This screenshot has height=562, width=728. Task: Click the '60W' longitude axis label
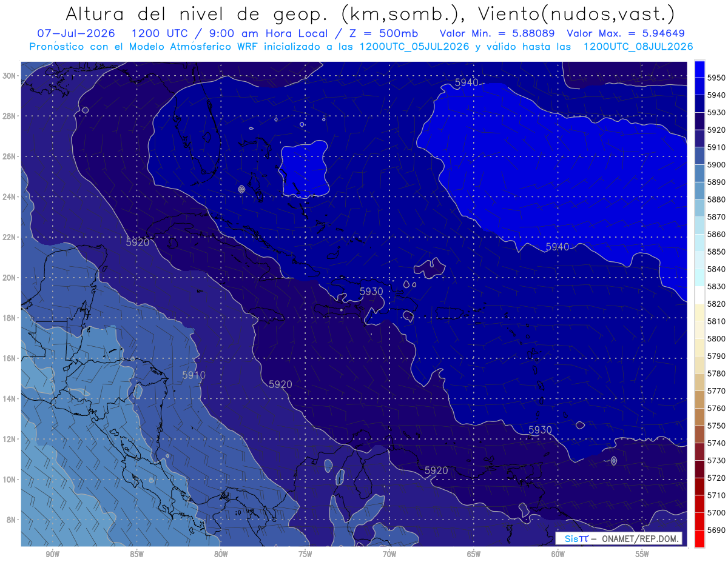pyautogui.click(x=558, y=555)
